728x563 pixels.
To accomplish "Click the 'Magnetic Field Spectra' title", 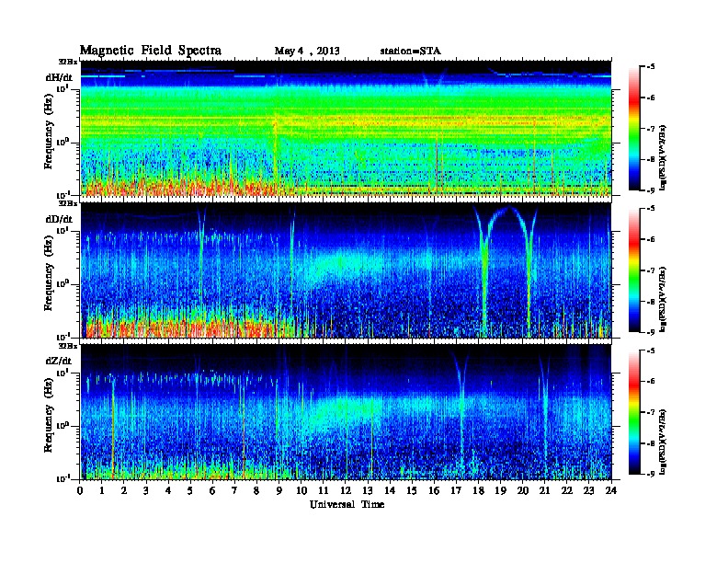I will tap(151, 51).
